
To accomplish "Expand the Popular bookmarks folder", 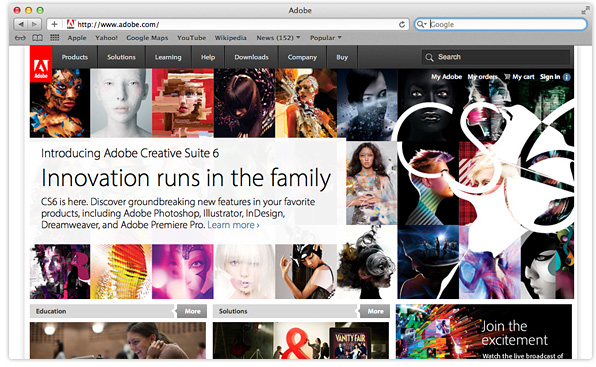I will (x=325, y=38).
